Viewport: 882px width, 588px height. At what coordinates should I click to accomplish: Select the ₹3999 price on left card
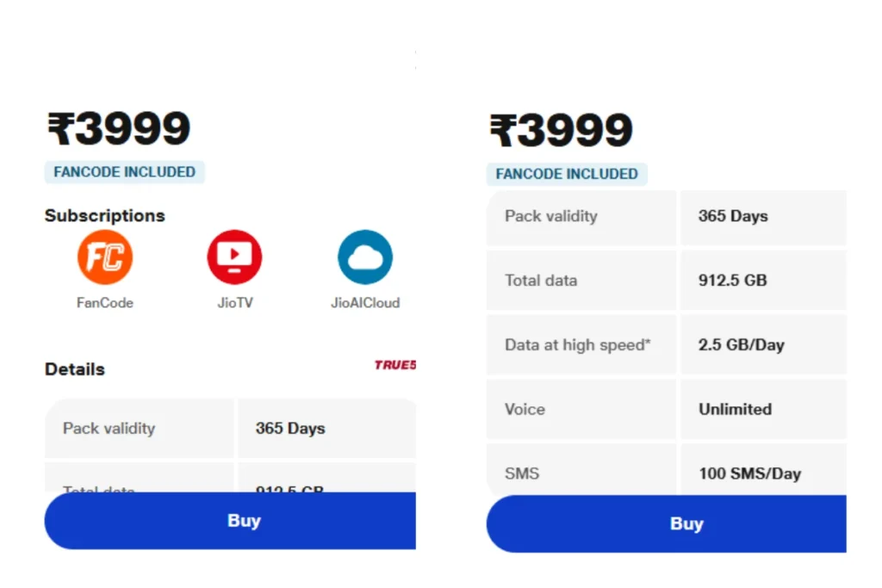[x=119, y=129]
